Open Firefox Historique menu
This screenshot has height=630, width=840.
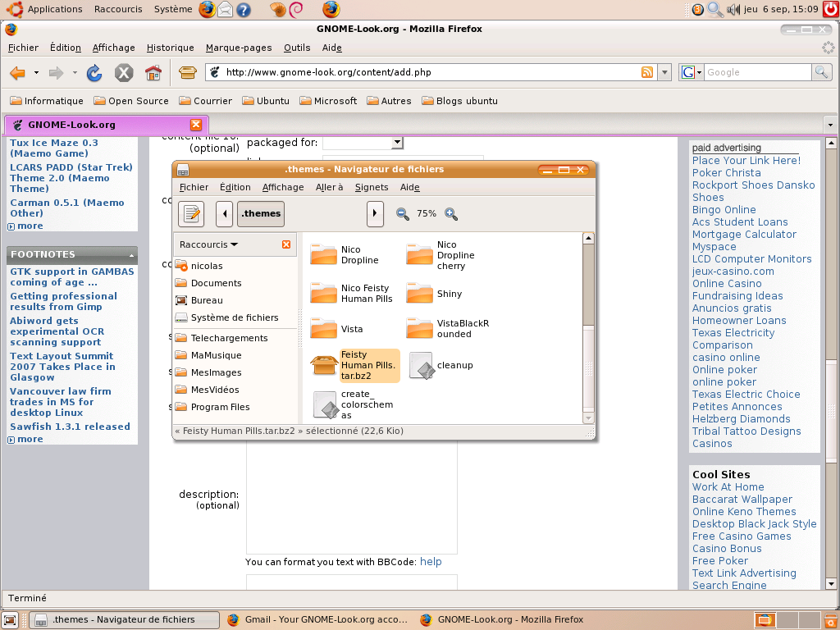[171, 48]
